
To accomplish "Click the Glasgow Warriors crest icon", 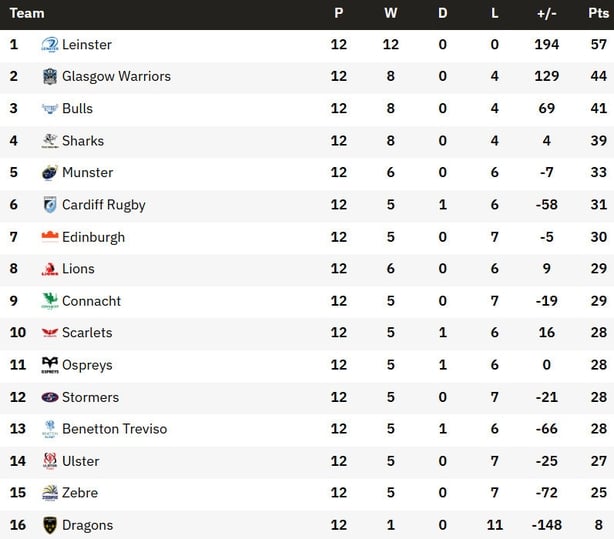I will pos(50,76).
